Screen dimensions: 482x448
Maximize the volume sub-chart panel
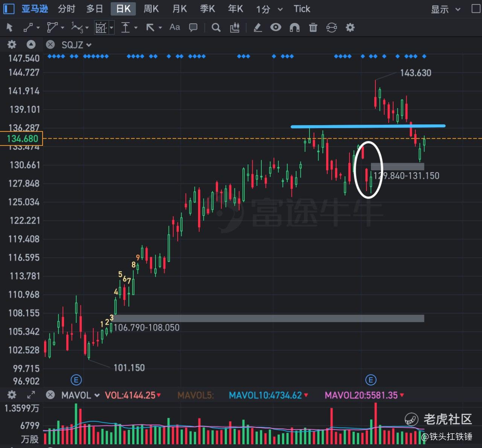[x=31, y=395]
